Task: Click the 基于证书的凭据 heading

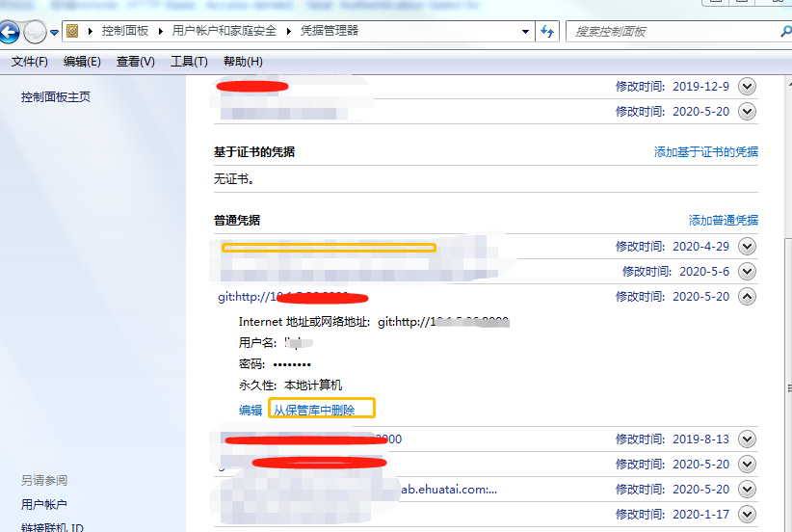Action: tap(254, 152)
